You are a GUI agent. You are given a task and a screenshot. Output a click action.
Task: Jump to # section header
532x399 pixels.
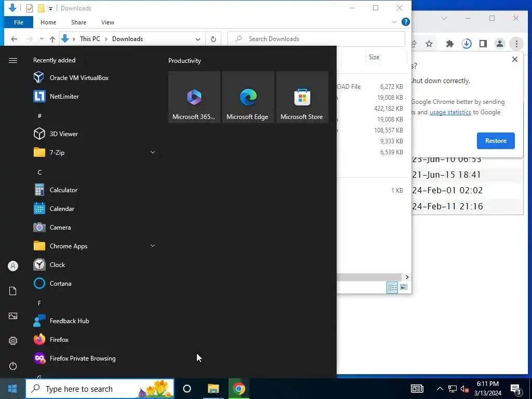tap(39, 116)
